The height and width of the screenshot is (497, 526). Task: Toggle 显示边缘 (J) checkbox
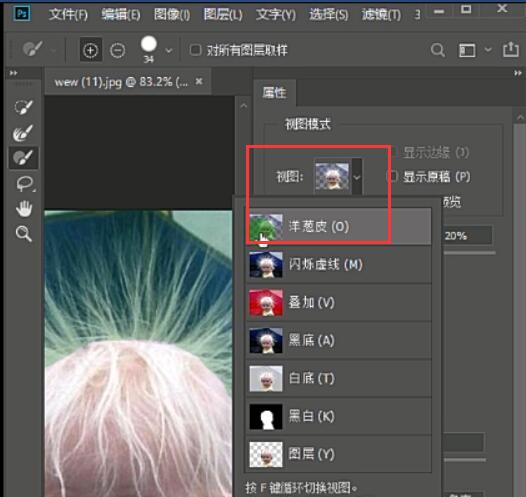[392, 152]
